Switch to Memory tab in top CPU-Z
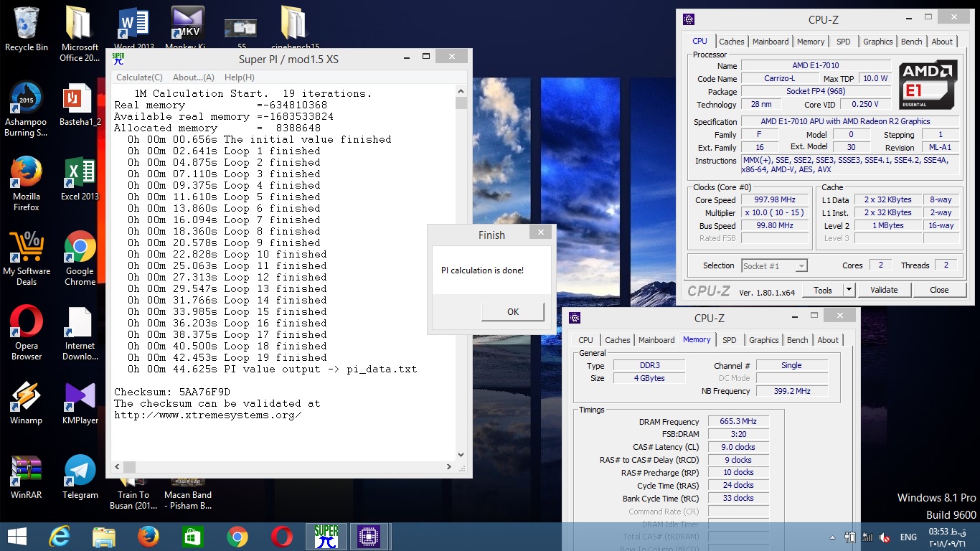The width and height of the screenshot is (980, 551). point(811,42)
